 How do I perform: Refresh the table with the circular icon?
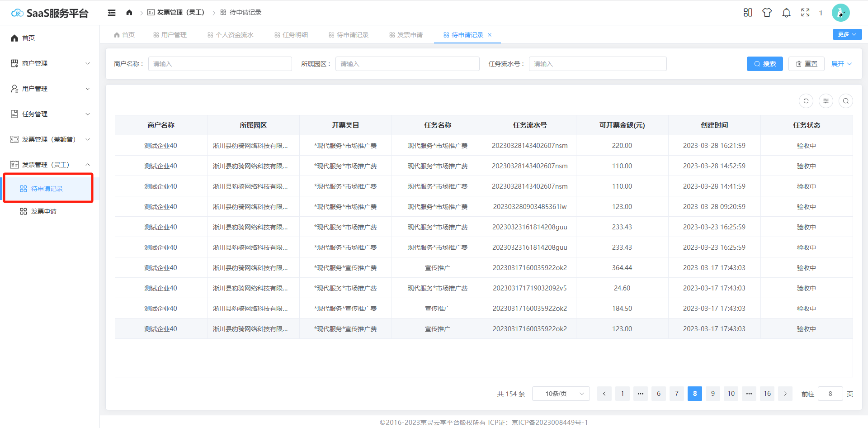pos(806,101)
